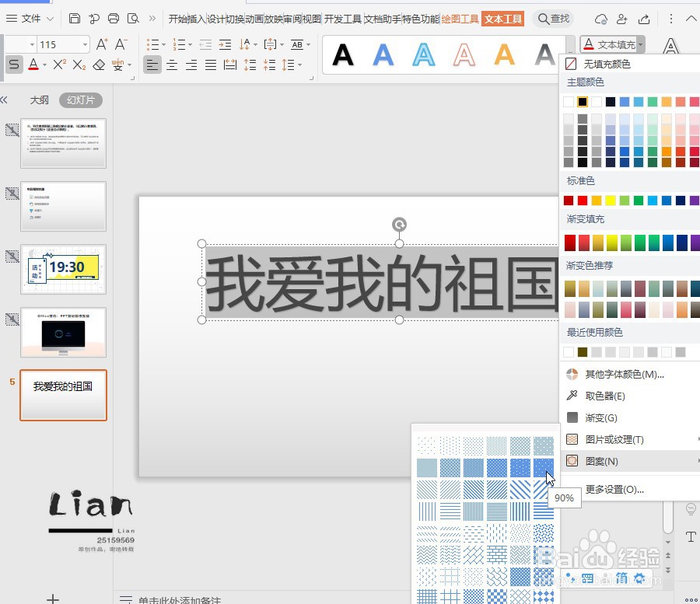The image size is (700, 604).
Task: Click the add new slide plus icon
Action: (x=53, y=599)
